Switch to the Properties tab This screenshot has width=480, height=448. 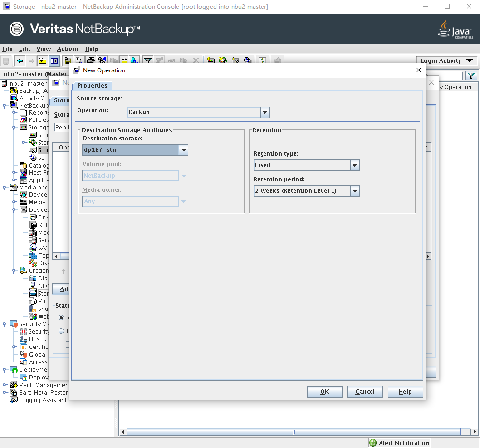[x=92, y=86]
